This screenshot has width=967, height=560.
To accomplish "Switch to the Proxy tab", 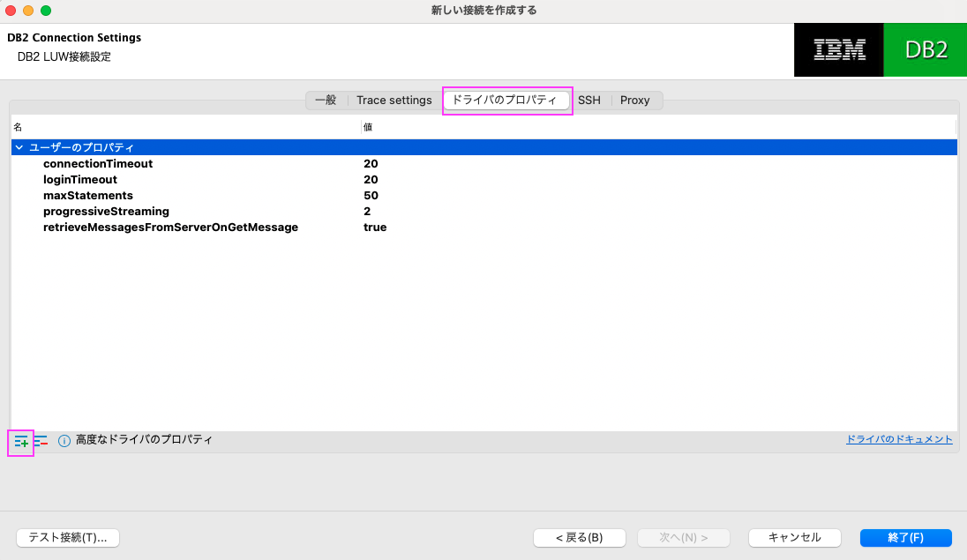I will 634,100.
